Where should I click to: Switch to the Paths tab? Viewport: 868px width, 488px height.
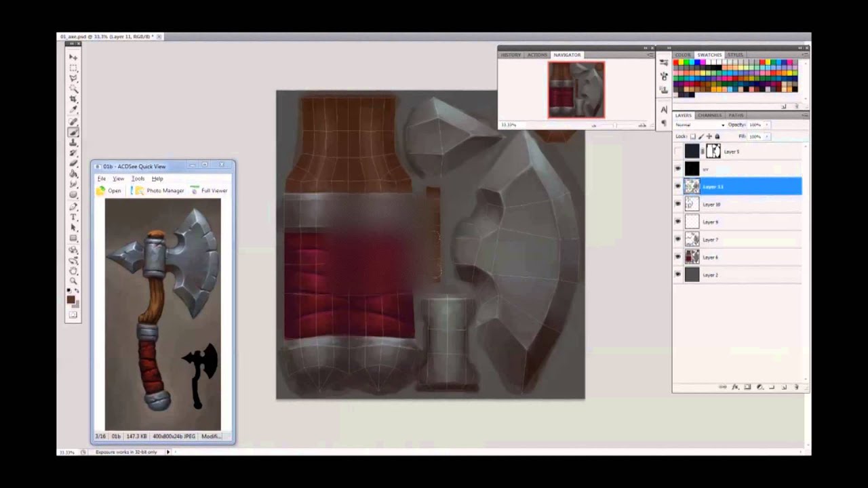click(736, 115)
